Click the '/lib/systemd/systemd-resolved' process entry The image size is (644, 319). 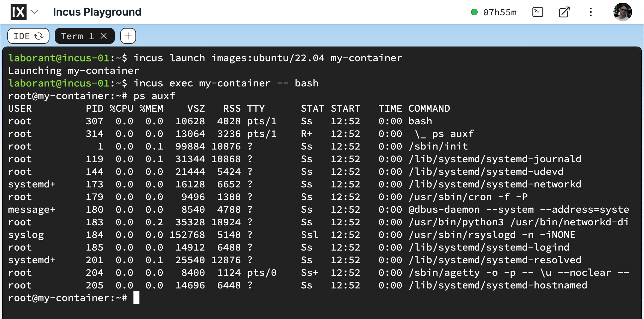(495, 260)
